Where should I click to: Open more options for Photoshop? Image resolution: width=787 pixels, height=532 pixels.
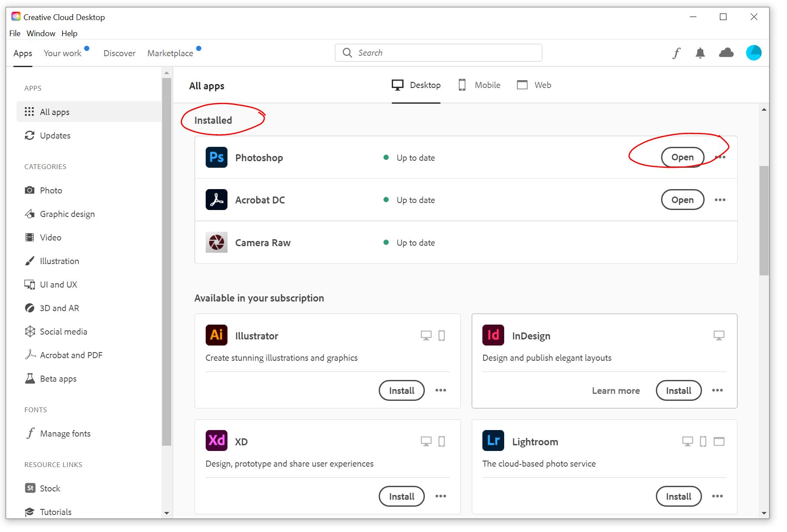(x=720, y=157)
